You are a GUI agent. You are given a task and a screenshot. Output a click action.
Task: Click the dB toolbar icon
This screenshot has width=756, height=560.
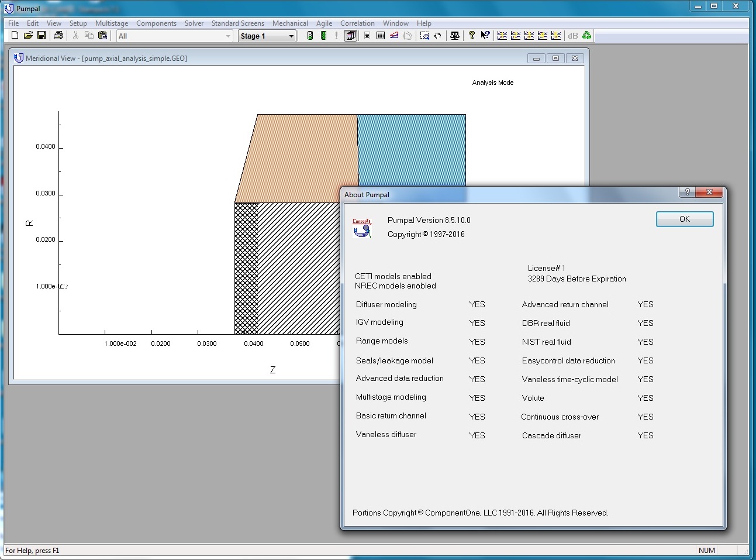click(573, 36)
